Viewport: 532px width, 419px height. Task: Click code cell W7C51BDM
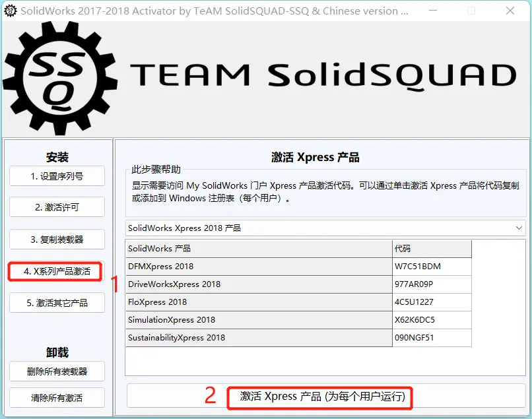[432, 267]
